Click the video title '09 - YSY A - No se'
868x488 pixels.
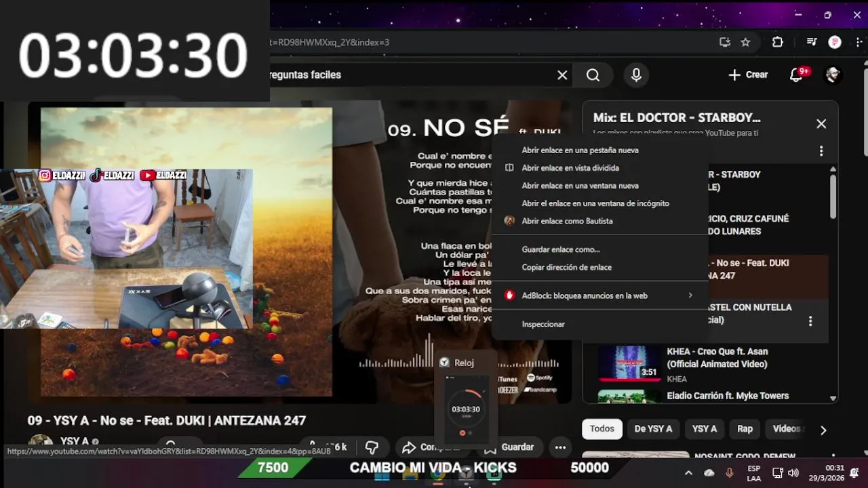pyautogui.click(x=167, y=421)
